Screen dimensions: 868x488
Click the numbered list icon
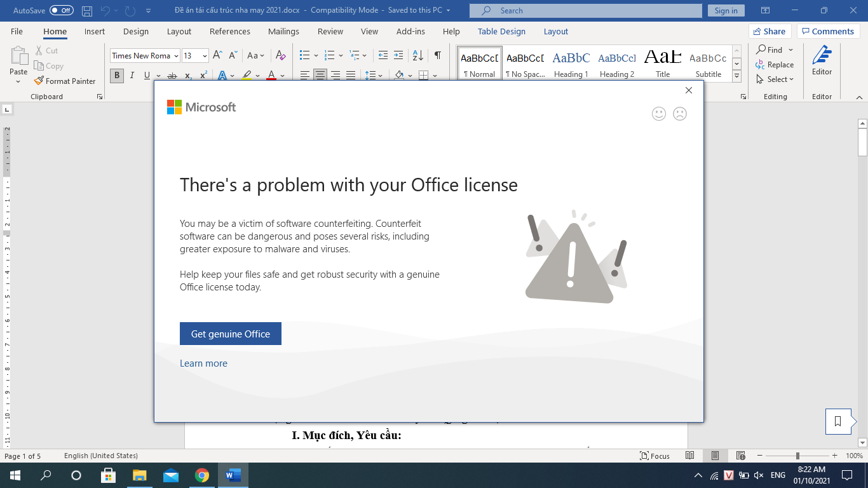pyautogui.click(x=329, y=56)
